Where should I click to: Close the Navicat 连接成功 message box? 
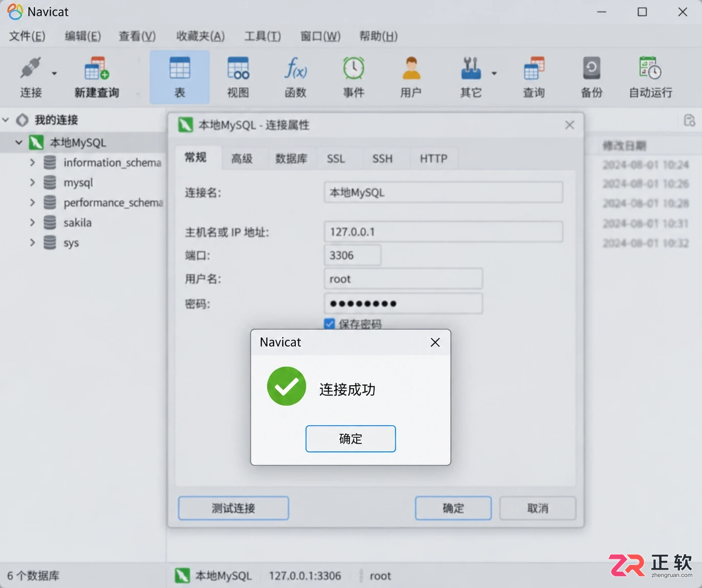(x=435, y=342)
